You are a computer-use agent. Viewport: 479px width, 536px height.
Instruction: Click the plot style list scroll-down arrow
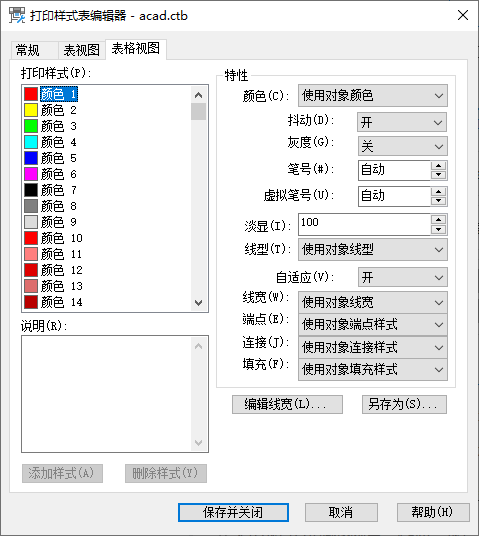[x=199, y=303]
